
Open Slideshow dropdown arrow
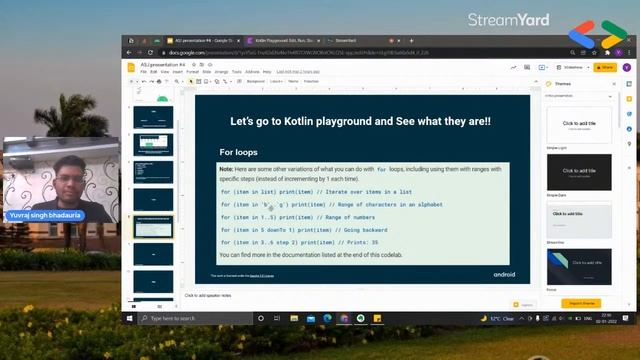[x=588, y=67]
